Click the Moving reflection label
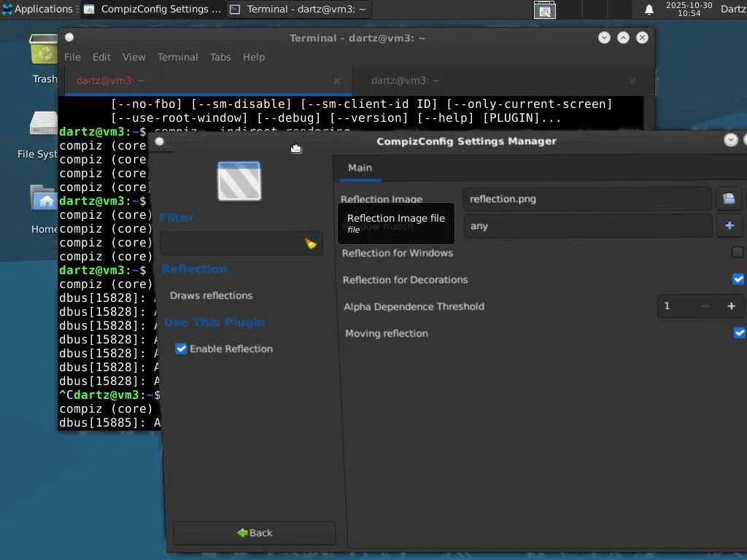 pyautogui.click(x=387, y=333)
